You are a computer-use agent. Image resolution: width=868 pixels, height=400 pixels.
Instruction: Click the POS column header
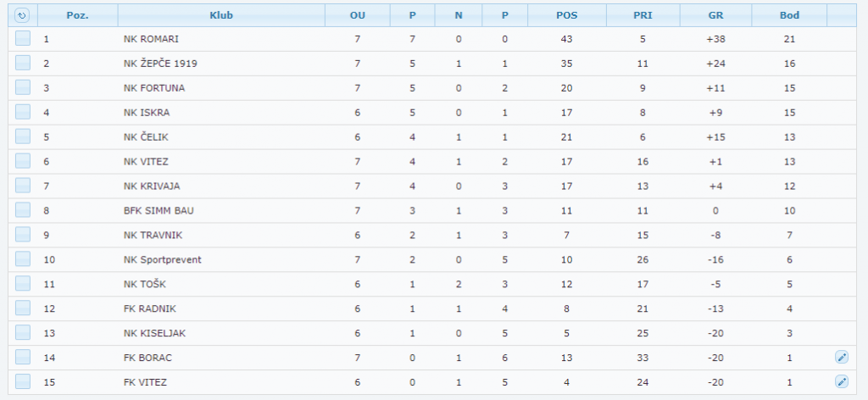pos(567,15)
